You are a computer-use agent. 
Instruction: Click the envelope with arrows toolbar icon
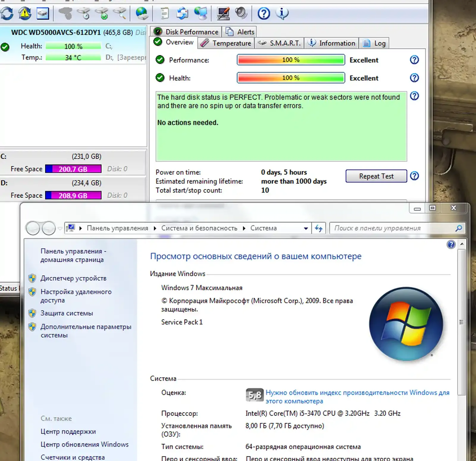pyautogui.click(x=182, y=13)
